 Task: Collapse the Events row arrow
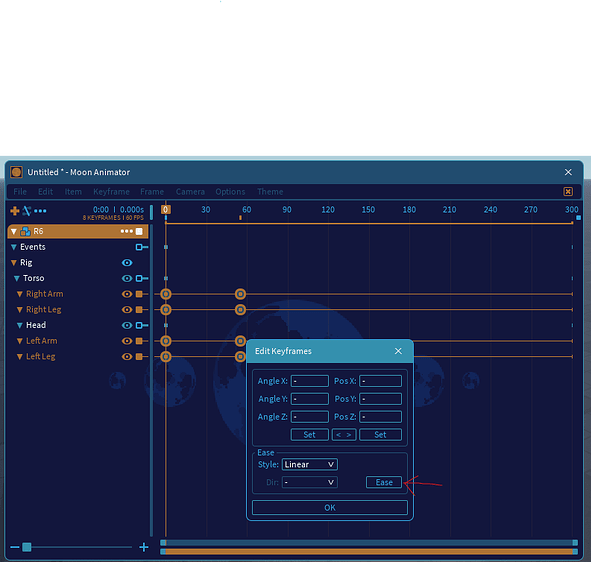tap(14, 247)
